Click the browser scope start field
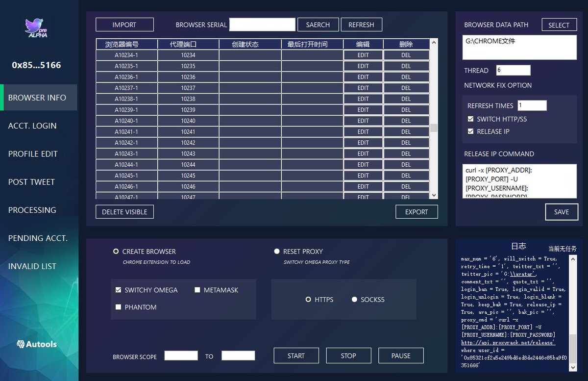 181,356
